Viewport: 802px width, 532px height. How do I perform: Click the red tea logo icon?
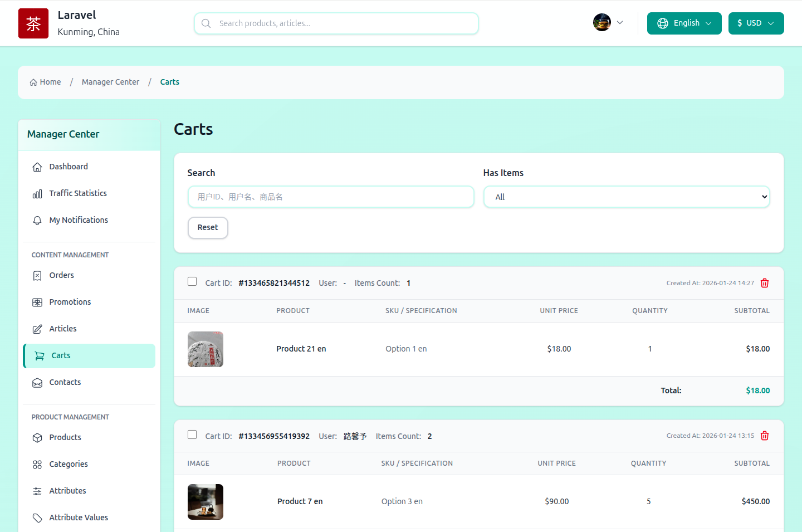[x=33, y=23]
